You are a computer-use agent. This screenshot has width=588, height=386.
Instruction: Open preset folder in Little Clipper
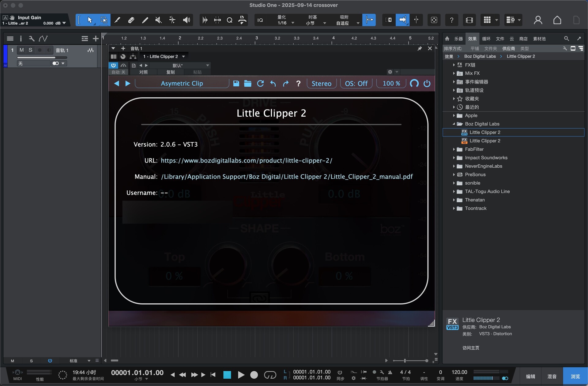point(247,84)
